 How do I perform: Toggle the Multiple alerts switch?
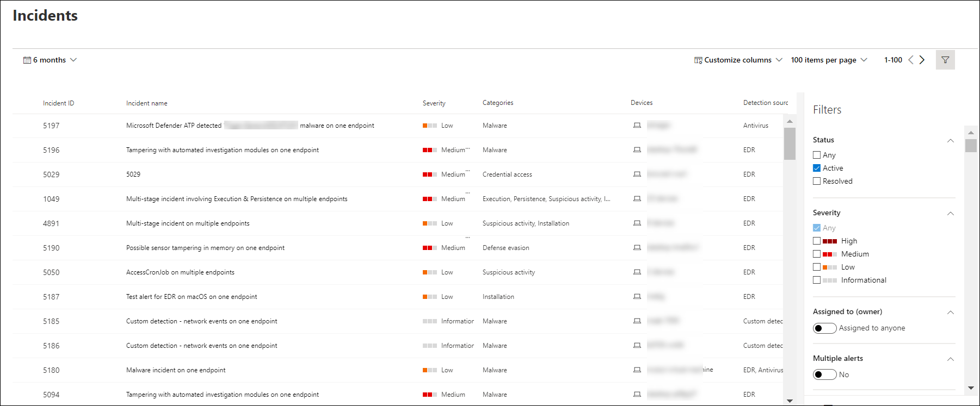[824, 374]
